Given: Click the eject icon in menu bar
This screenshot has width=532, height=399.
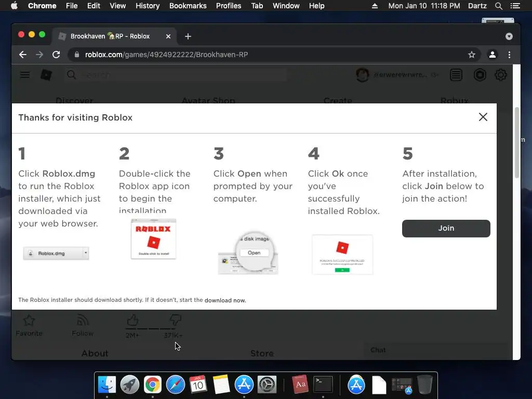Looking at the screenshot, I should click(375, 6).
